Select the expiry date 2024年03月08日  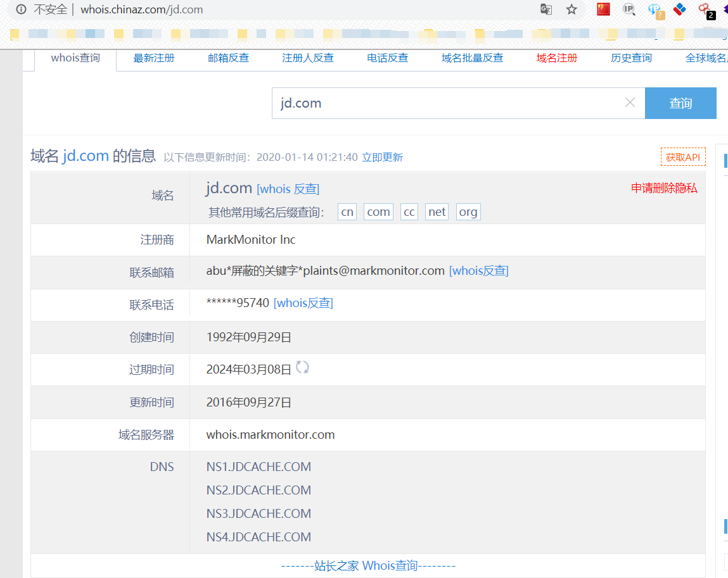pyautogui.click(x=248, y=369)
